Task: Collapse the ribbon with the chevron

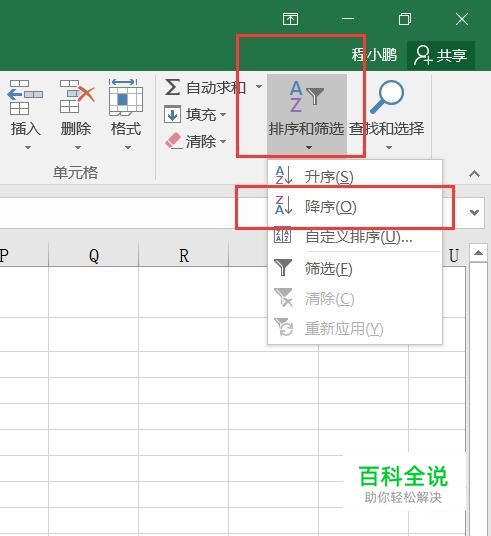Action: tap(475, 174)
